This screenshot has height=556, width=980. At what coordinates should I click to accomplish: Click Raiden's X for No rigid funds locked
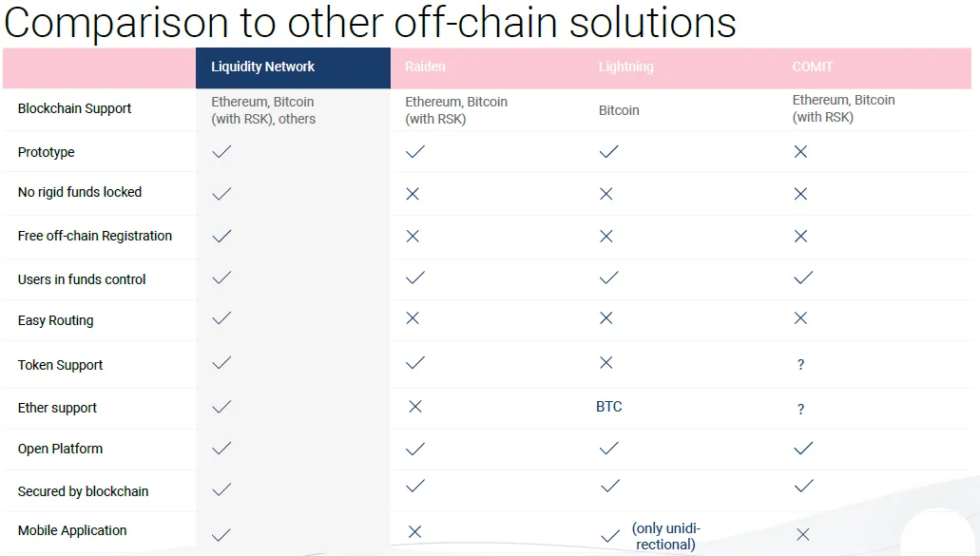tap(413, 194)
